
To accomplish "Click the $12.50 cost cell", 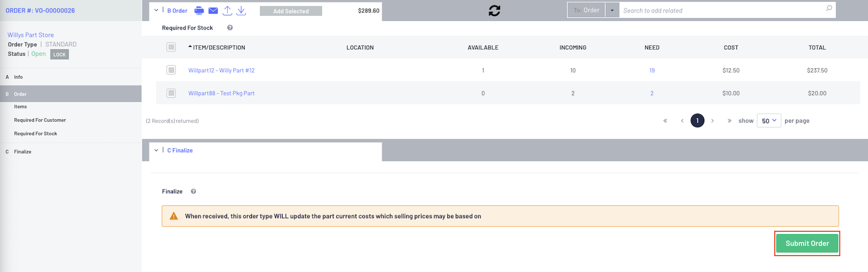I will (x=731, y=71).
